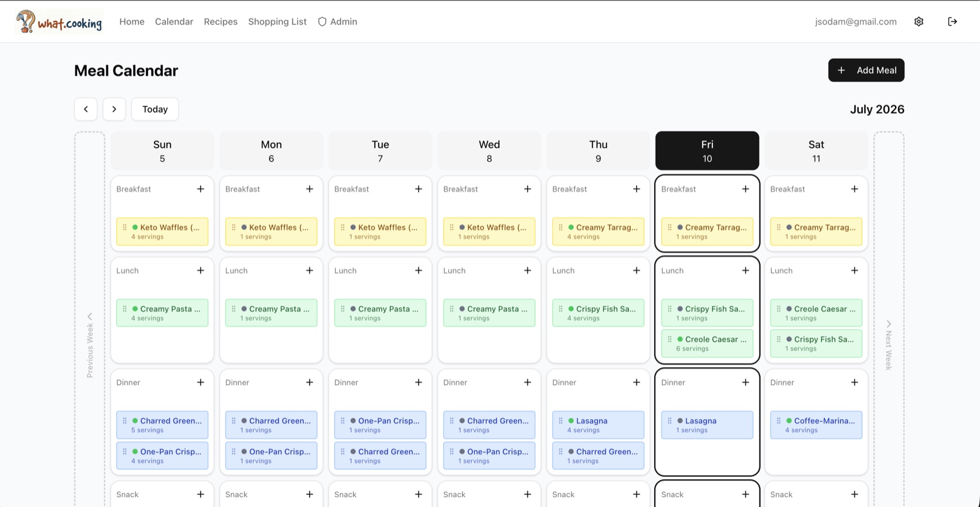Select the Sun 5 day header
This screenshot has height=507, width=980.
click(x=162, y=151)
